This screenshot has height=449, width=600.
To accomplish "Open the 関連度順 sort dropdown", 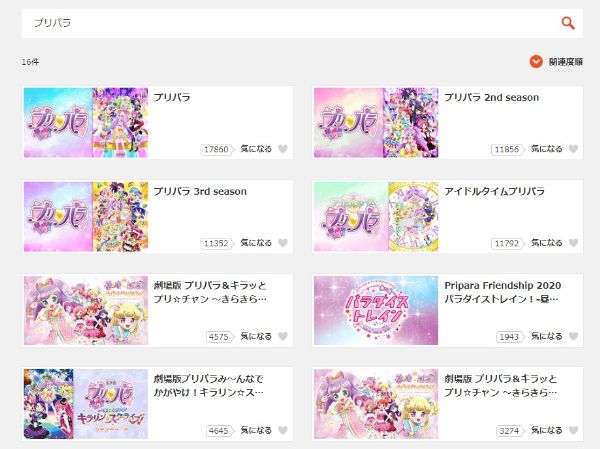I will coord(556,62).
